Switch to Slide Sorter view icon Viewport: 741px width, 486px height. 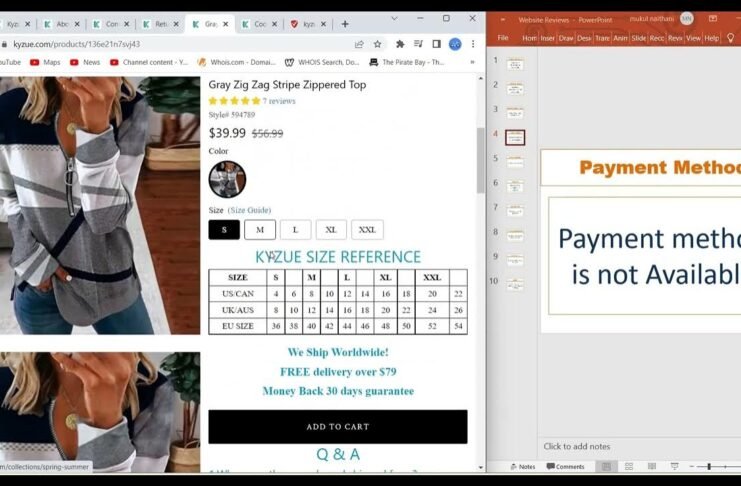pos(628,467)
